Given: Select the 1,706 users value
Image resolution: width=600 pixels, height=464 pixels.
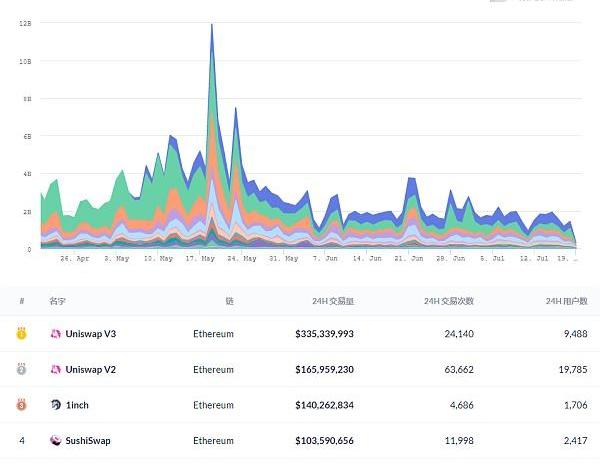Looking at the screenshot, I should (576, 405).
